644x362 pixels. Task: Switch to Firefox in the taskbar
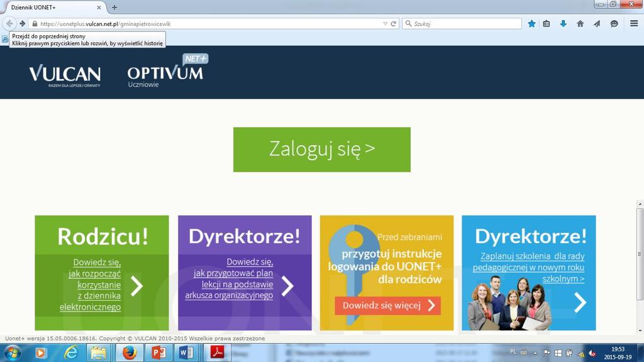129,353
